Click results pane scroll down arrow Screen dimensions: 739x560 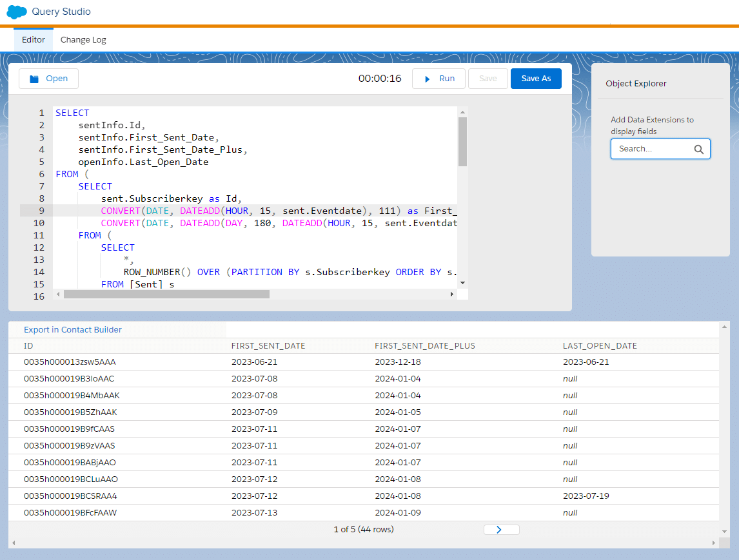click(724, 531)
